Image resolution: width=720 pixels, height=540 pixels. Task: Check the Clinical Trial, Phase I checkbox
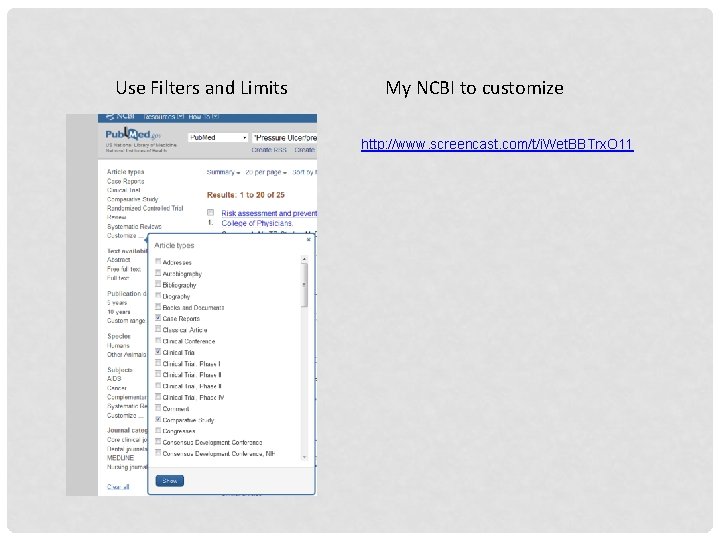[158, 363]
